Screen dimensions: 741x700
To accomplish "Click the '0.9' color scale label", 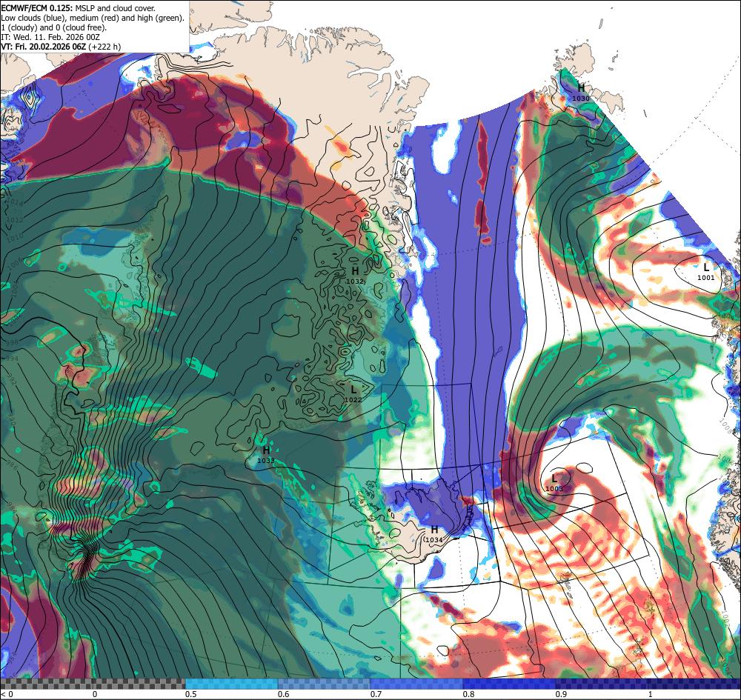I will point(562,694).
